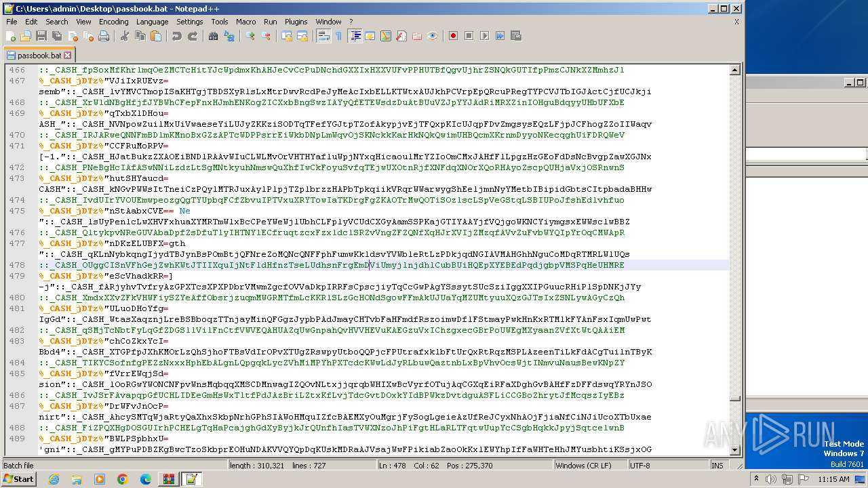Open the Macro menu
868x488 pixels.
pyautogui.click(x=246, y=22)
